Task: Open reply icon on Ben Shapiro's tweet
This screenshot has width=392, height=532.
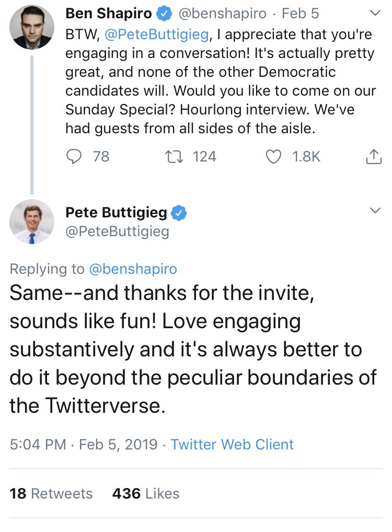Action: coord(74,157)
